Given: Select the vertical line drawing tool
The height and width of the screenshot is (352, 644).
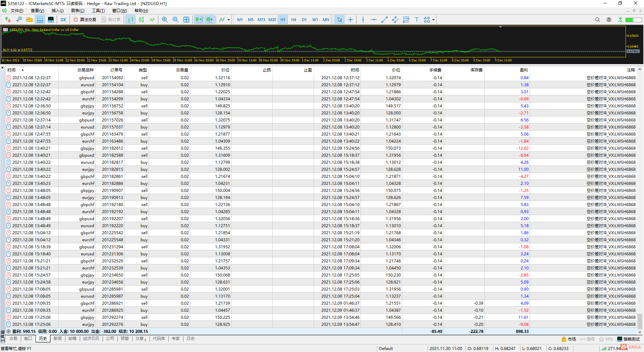Looking at the screenshot, I should coord(363,20).
